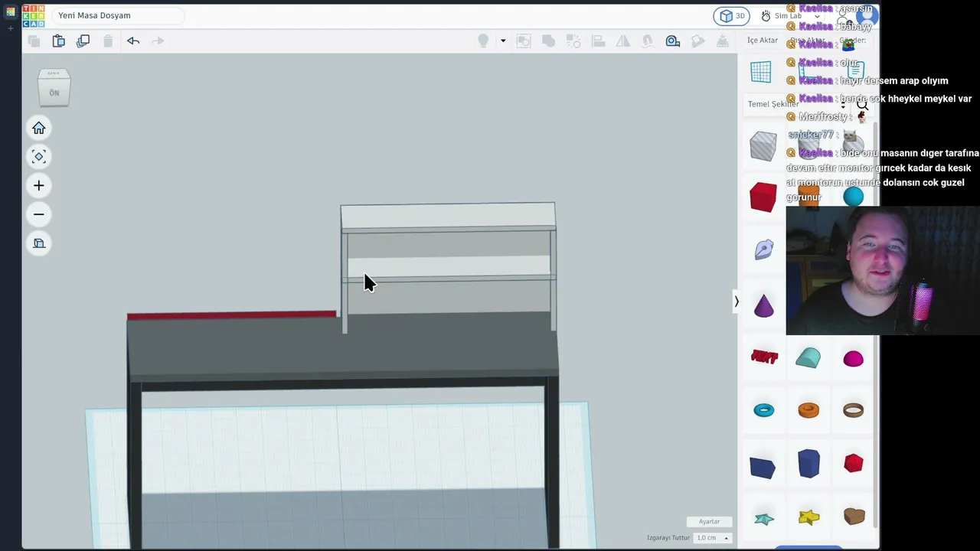Pick the dark blue wedge shape
980x551 pixels.
pyautogui.click(x=763, y=468)
